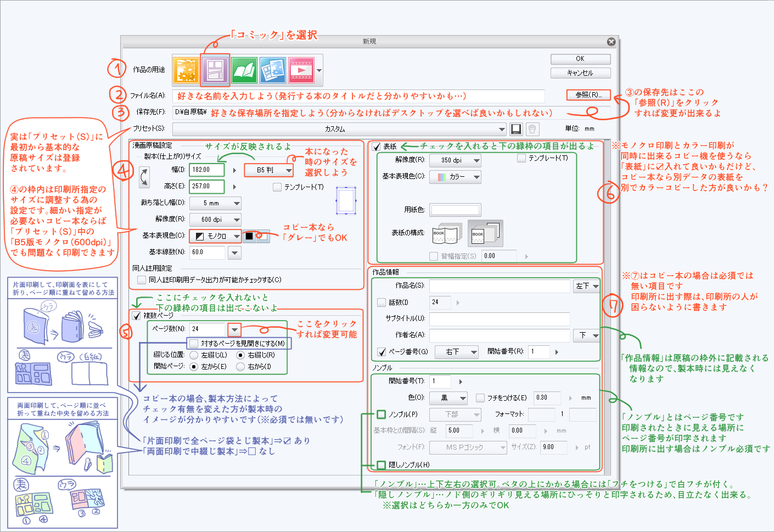Toggle the 背幅指定(S) checkbox
The height and width of the screenshot is (532, 774).
click(x=434, y=256)
